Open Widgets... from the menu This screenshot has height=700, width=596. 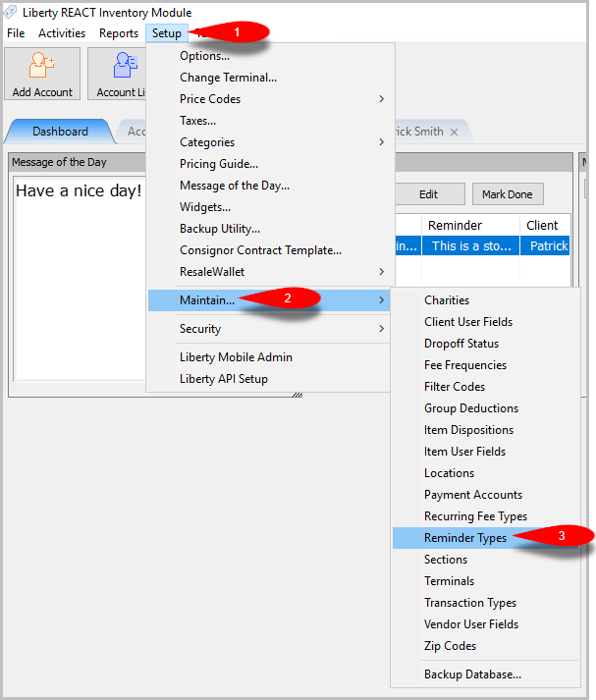pyautogui.click(x=205, y=207)
